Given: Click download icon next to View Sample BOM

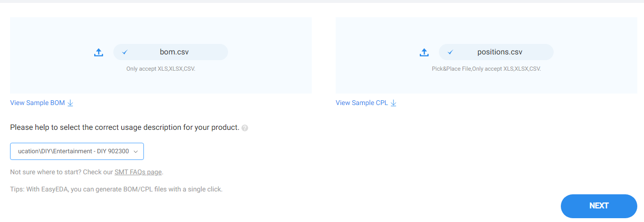Looking at the screenshot, I should [x=70, y=103].
